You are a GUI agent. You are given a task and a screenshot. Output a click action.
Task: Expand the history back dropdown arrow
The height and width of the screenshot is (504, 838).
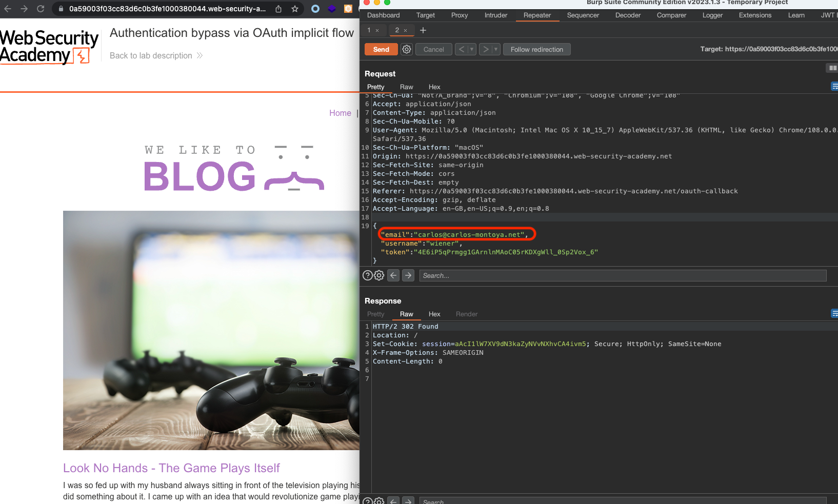(472, 49)
